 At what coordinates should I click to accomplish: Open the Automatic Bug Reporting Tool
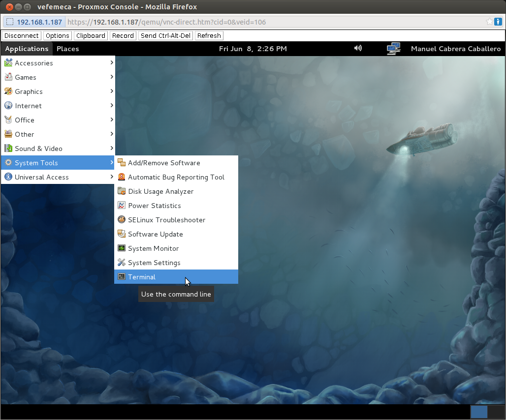[176, 177]
